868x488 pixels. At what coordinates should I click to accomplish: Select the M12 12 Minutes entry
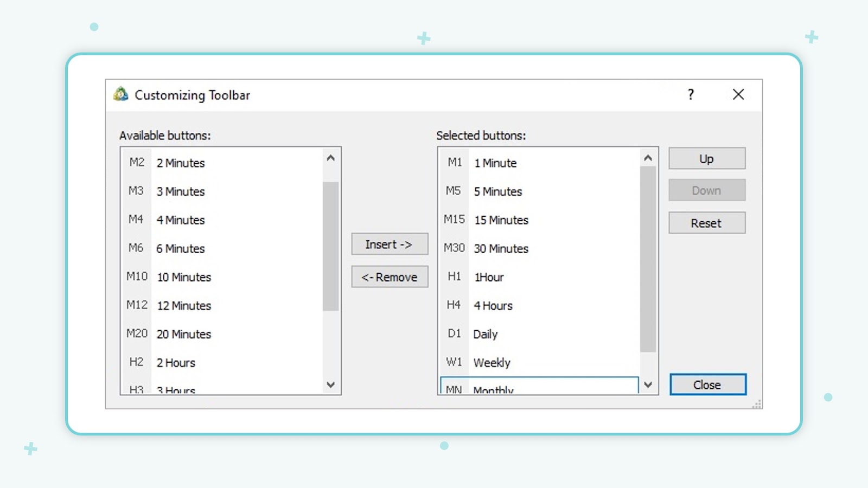(x=222, y=305)
